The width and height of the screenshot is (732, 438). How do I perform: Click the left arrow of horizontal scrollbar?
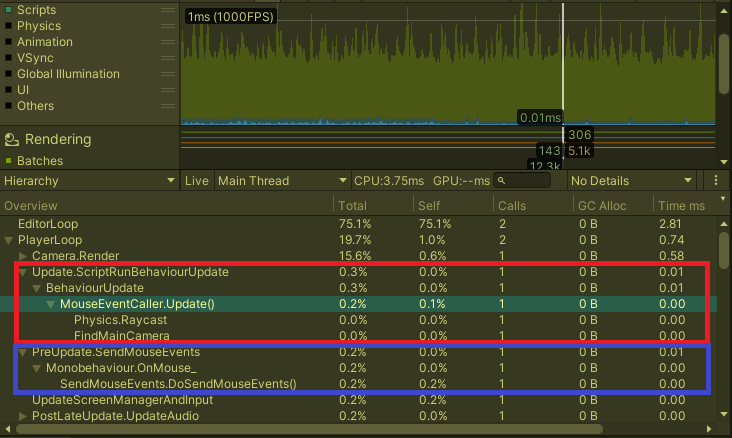pyautogui.click(x=7, y=429)
